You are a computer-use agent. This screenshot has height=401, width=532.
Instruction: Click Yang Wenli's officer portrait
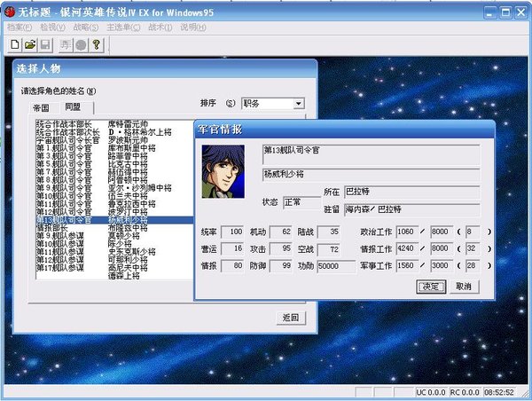(x=223, y=171)
